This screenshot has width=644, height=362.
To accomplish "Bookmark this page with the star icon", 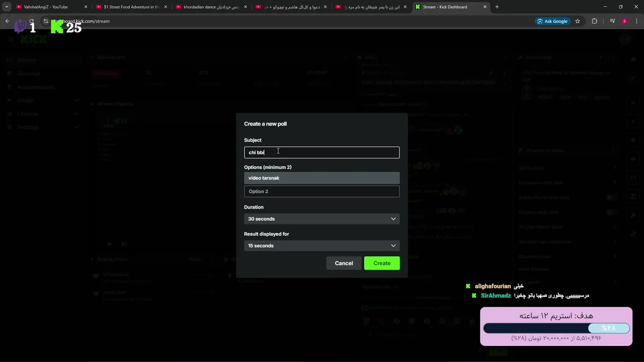I will (578, 21).
